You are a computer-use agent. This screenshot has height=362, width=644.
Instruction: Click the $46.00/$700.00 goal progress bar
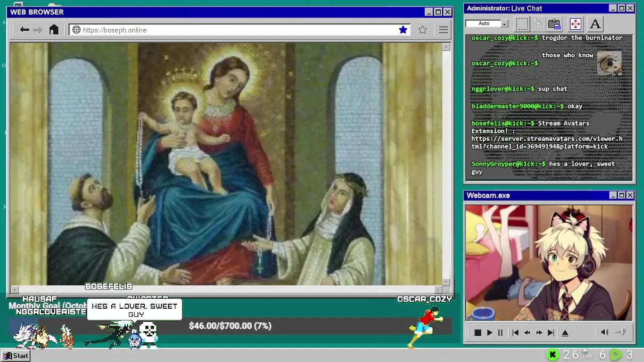point(230,326)
